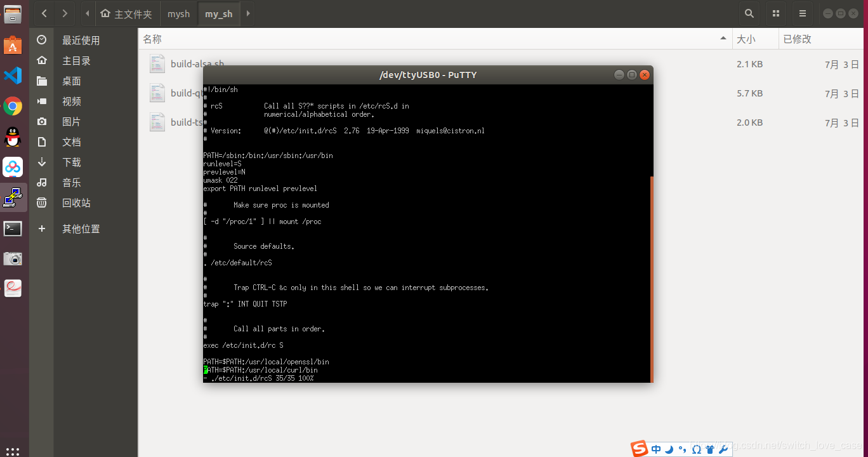The image size is (868, 457).
Task: Go to the mysh folder in the path bar
Action: 178,13
